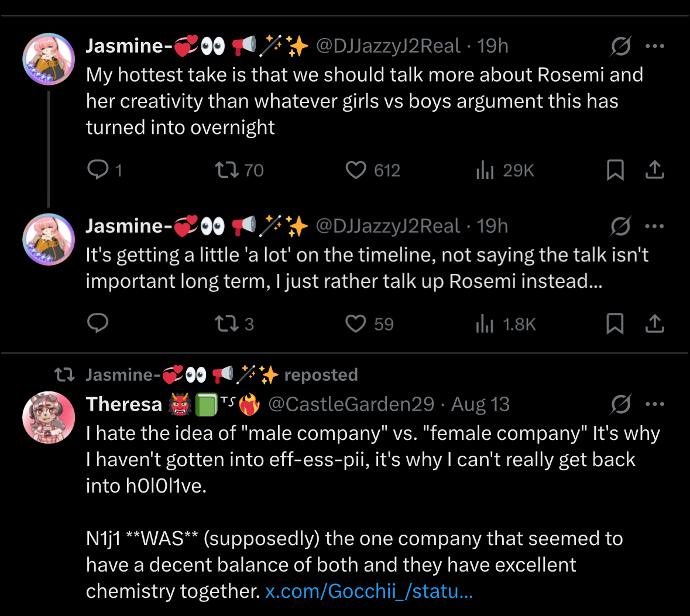
Task: Reply to the first Rosemi hot-take tweet
Action: [x=98, y=170]
